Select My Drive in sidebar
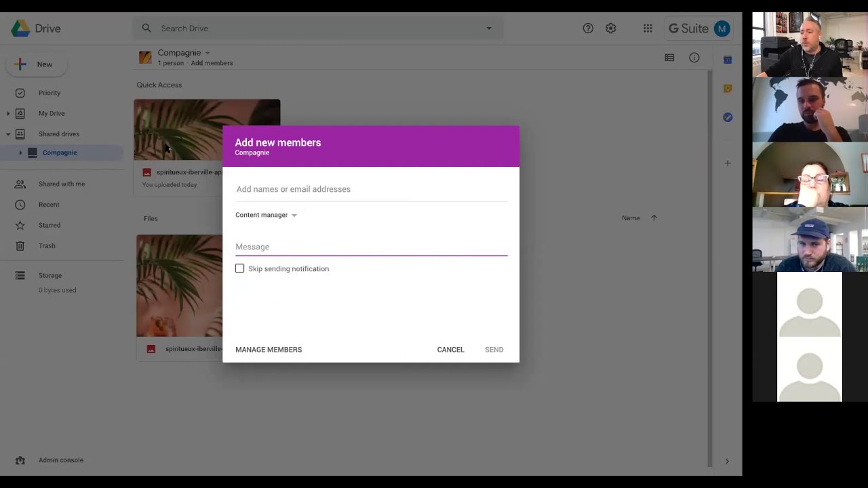Screen dimensions: 868x488 (52, 113)
